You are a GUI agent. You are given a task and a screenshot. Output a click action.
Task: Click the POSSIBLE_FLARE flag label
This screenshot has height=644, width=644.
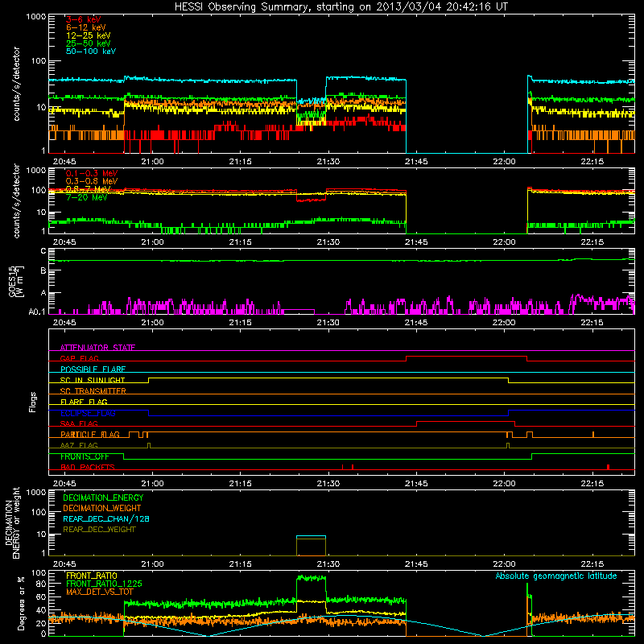93,369
